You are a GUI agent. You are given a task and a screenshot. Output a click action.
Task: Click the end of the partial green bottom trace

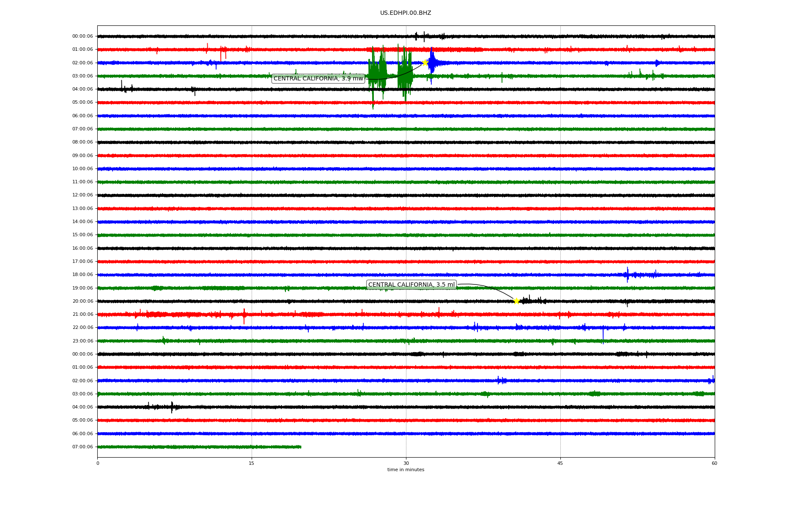(x=300, y=447)
